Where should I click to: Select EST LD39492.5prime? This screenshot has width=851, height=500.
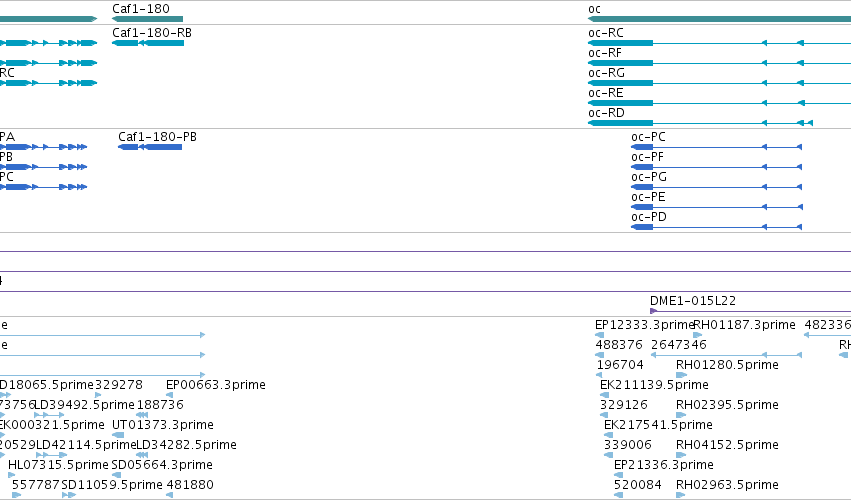[84, 405]
